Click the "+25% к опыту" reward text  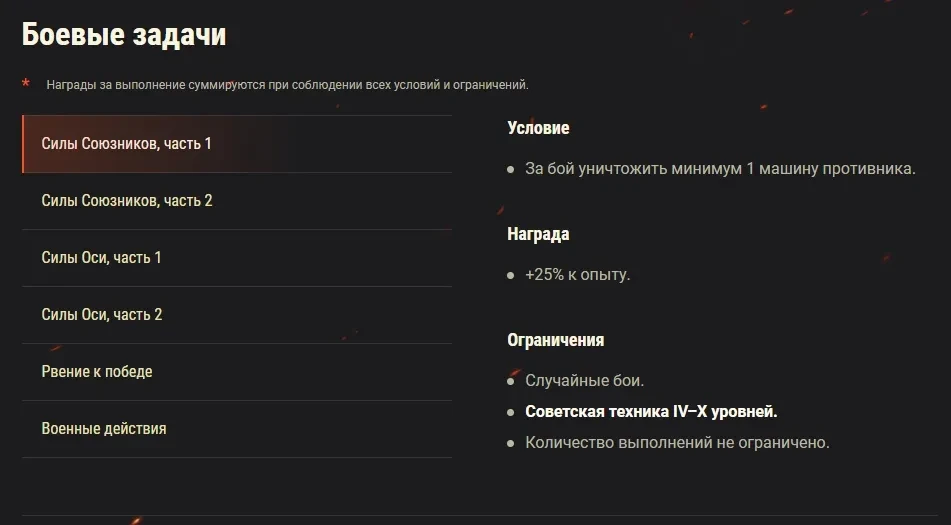point(577,274)
